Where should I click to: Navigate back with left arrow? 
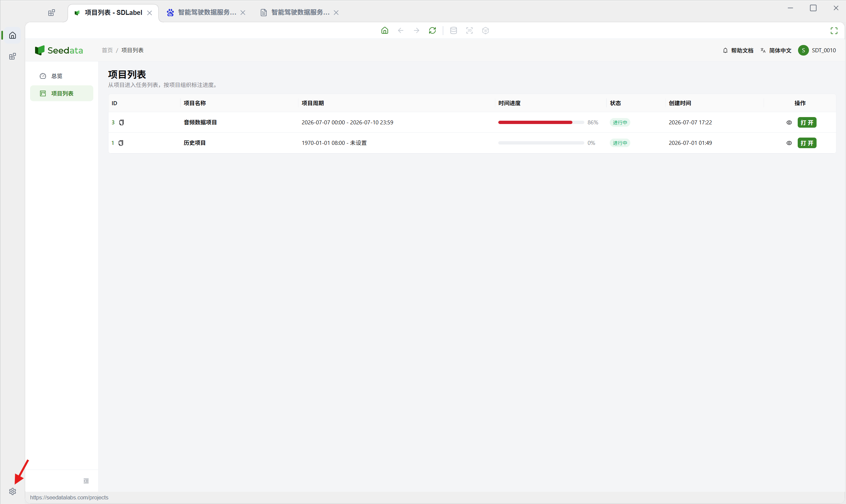(x=401, y=30)
